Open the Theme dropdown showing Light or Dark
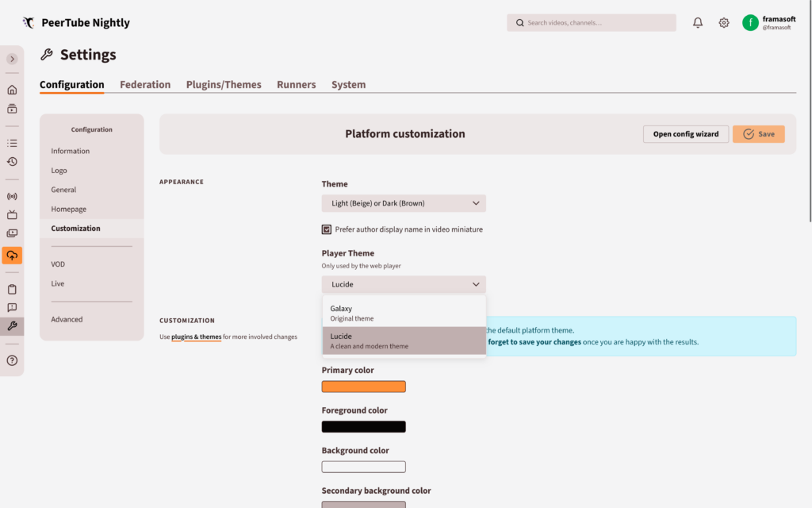 403,203
